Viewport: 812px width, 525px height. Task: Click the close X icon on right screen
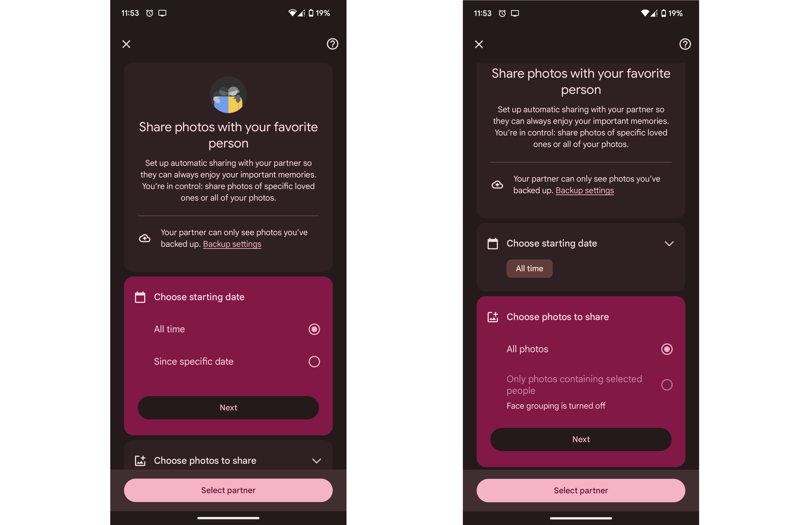(x=479, y=43)
